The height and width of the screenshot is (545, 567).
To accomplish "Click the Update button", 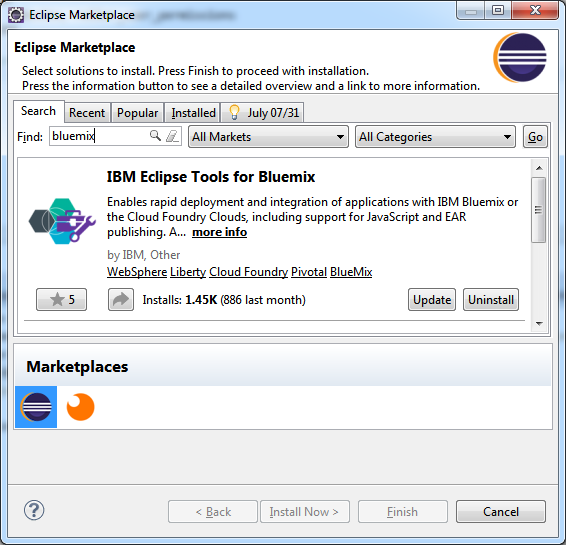I will pos(432,299).
